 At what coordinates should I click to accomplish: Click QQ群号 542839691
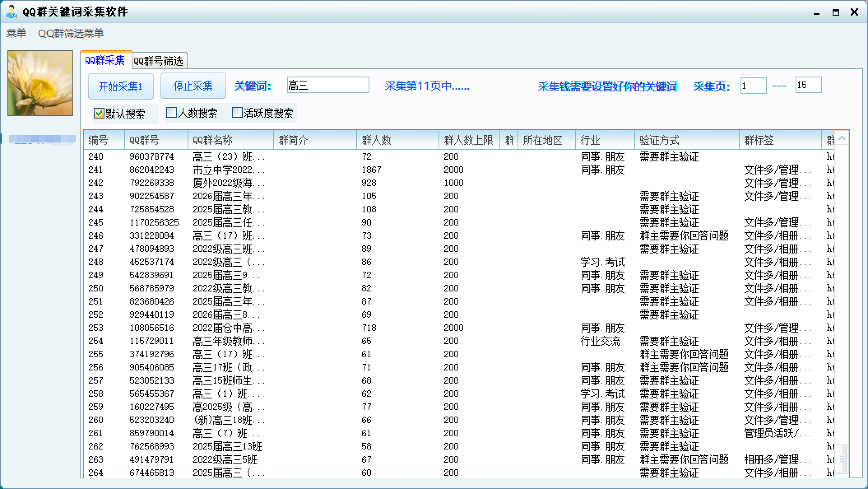[152, 275]
